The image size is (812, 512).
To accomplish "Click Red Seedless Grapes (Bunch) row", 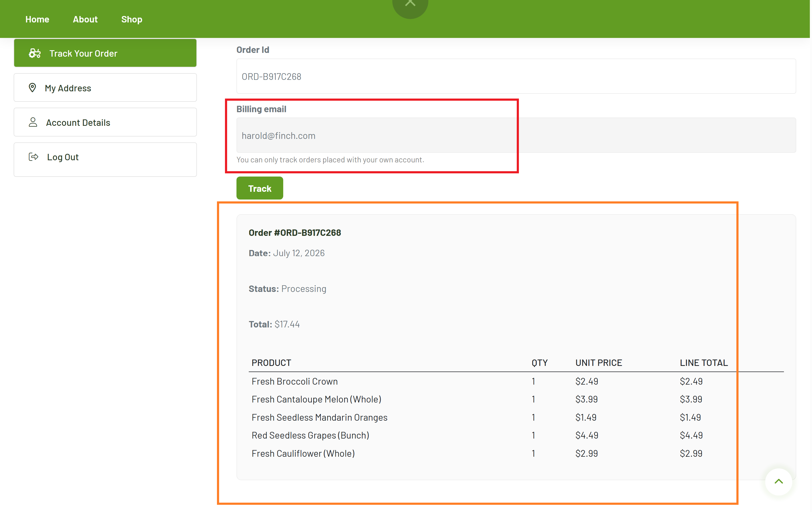I will (x=516, y=435).
